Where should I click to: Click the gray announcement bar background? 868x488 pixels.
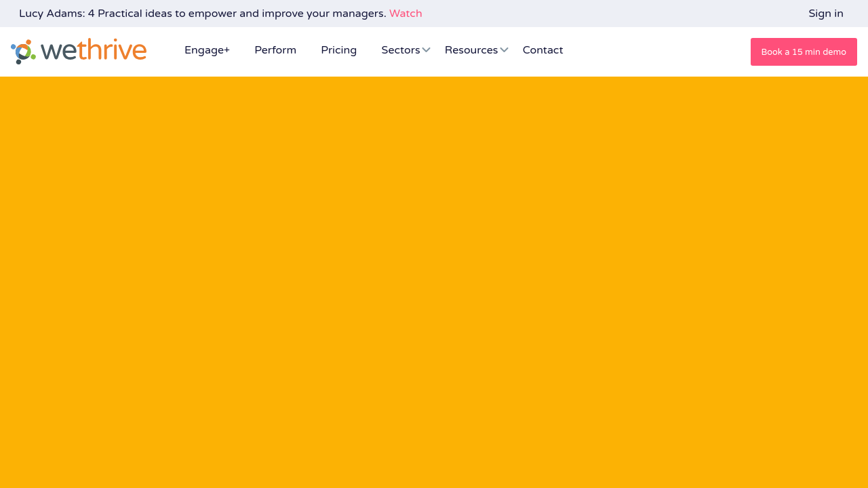pos(610,14)
